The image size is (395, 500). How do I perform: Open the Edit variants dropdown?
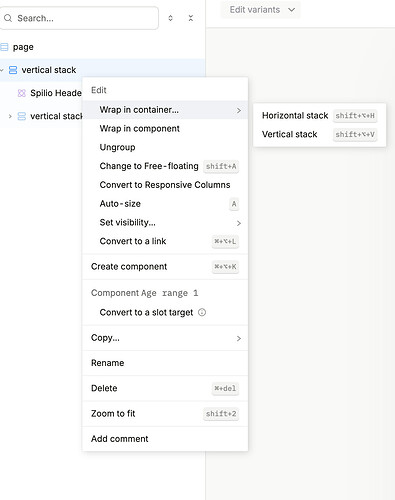coord(260,10)
